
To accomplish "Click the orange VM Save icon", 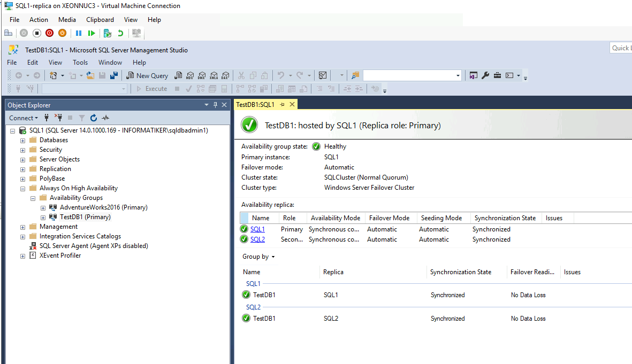I will pos(63,33).
